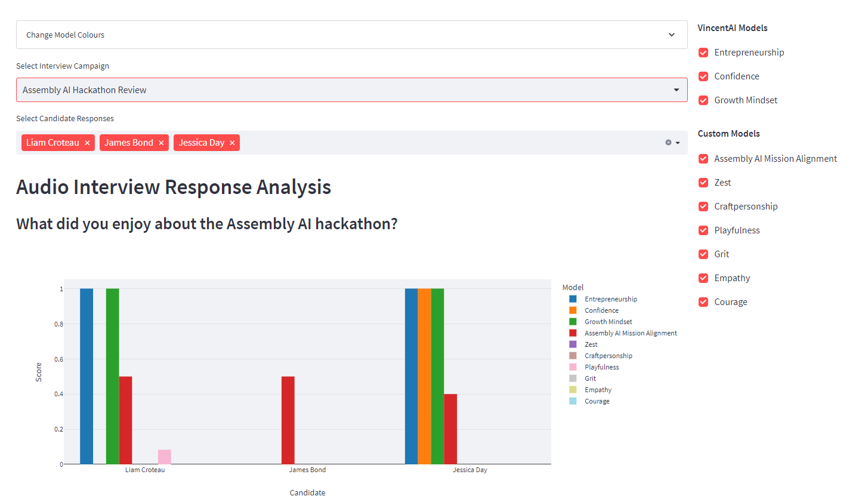The width and height of the screenshot is (868, 499).
Task: Toggle the Craftpersonship checkbox
Action: coord(703,207)
